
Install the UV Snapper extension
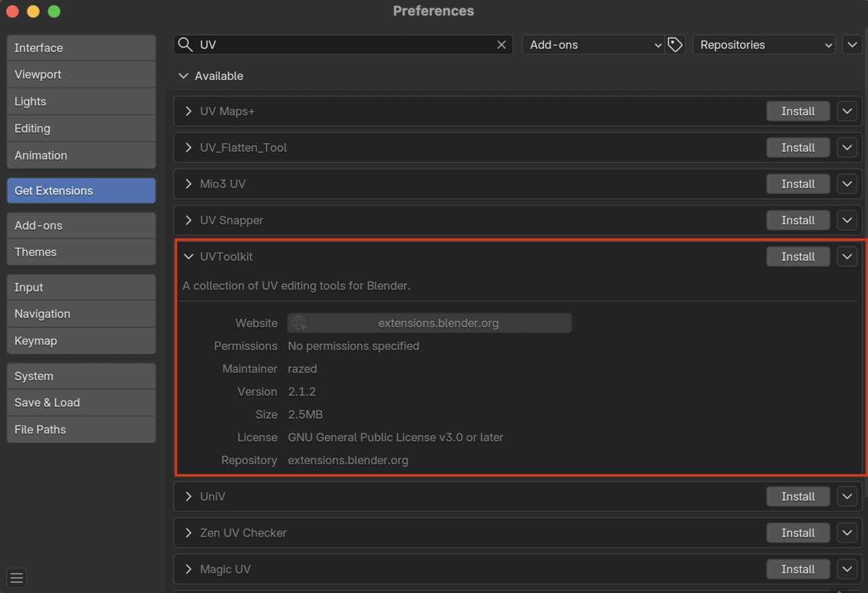[x=797, y=220]
